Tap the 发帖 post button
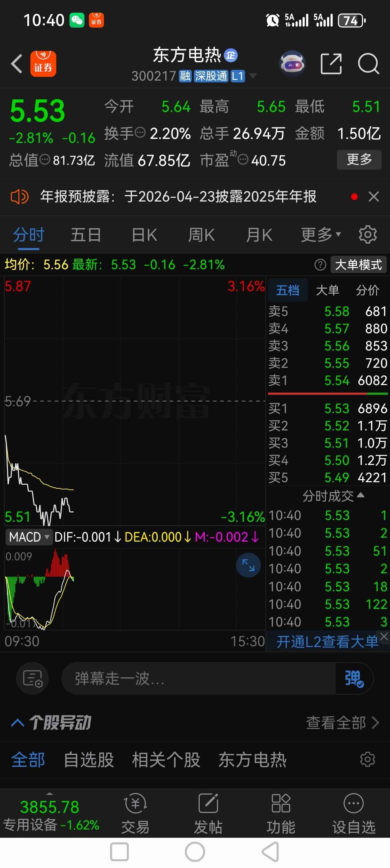This screenshot has height=868, width=390. pyautogui.click(x=208, y=814)
